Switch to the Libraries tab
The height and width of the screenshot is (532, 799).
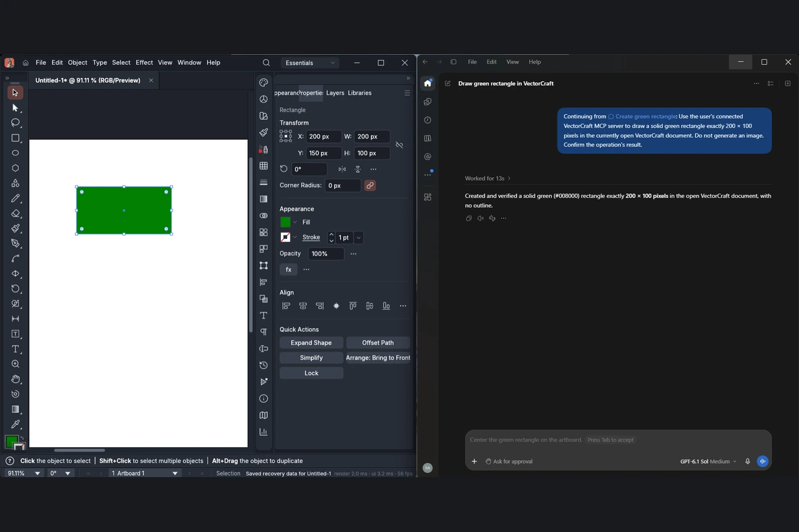[x=360, y=93]
